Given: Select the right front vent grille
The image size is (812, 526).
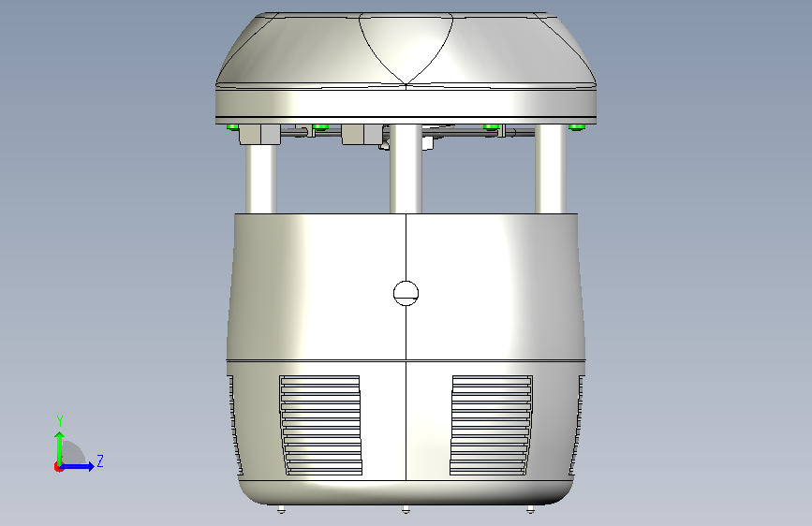Looking at the screenshot, I should tap(491, 425).
